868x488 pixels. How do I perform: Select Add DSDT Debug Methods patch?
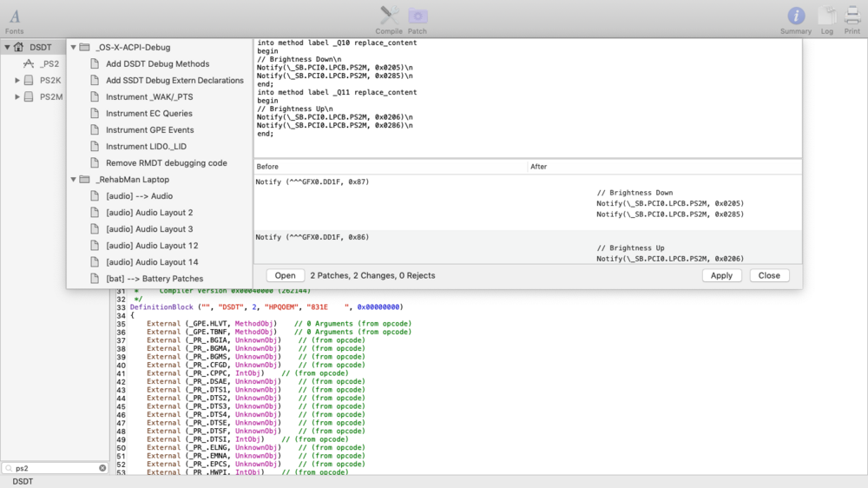click(x=157, y=64)
